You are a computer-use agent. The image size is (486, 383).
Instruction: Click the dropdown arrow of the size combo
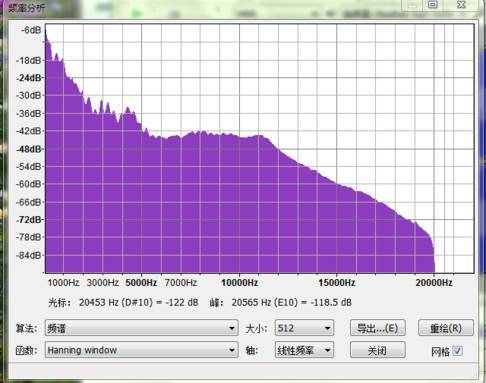click(x=327, y=328)
